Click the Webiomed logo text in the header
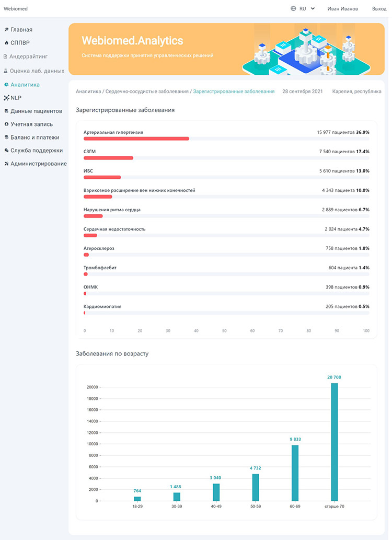392x540 pixels. click(16, 8)
